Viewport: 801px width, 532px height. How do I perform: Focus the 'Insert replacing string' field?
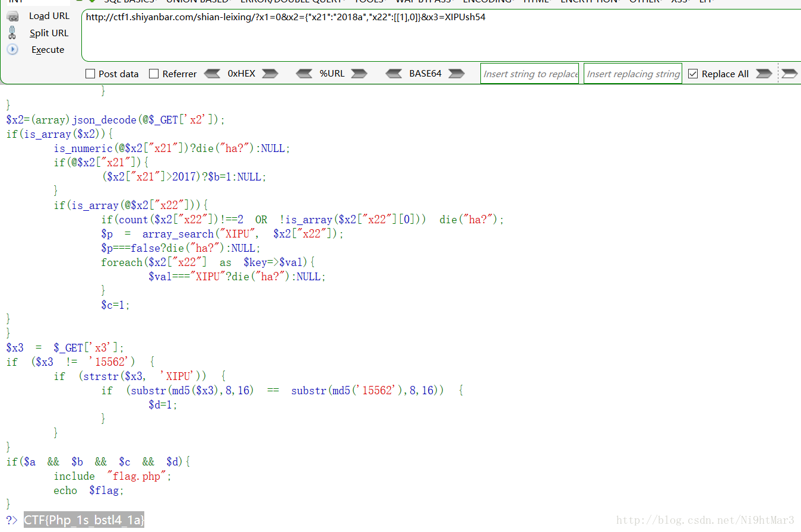tap(633, 74)
